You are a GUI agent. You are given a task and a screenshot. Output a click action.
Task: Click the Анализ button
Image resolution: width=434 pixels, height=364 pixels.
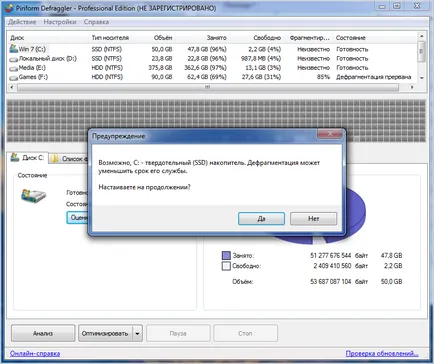[43, 333]
